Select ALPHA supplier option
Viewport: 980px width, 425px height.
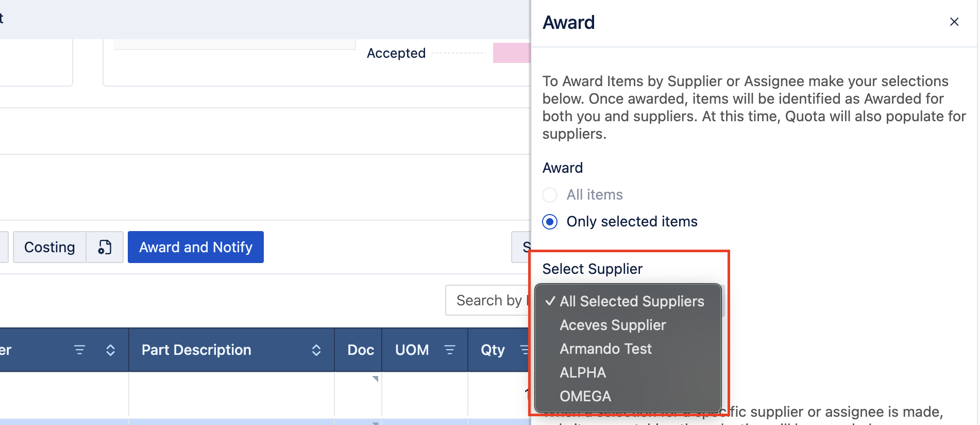tap(583, 372)
